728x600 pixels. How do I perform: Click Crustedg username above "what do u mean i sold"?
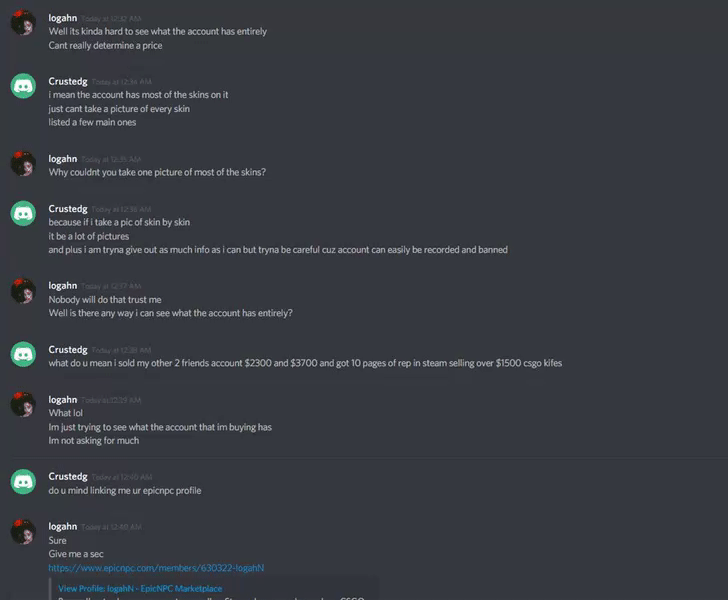point(68,350)
